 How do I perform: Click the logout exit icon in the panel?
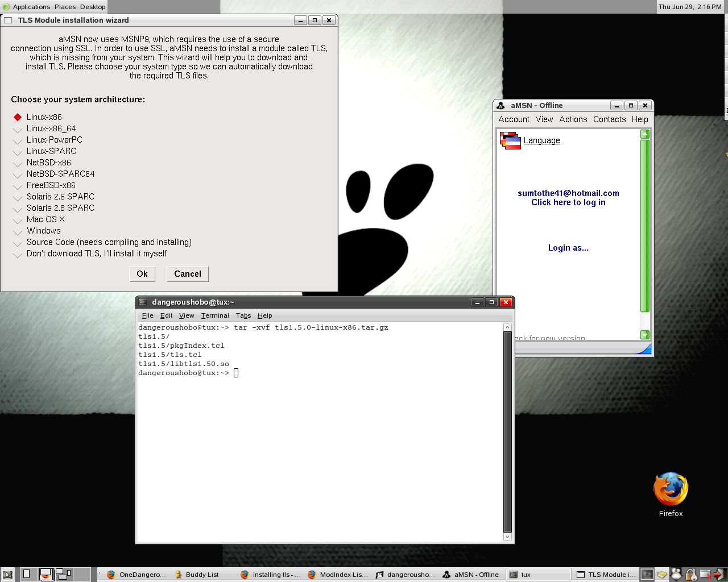tap(719, 575)
